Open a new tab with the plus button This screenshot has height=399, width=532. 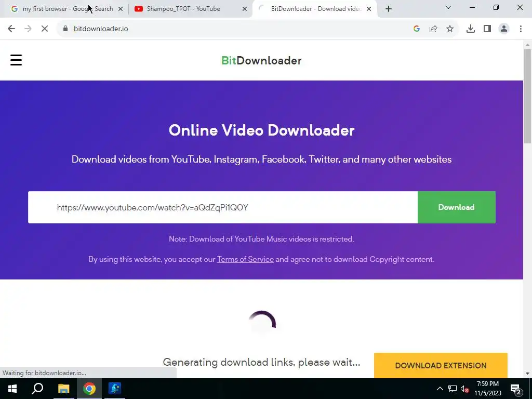point(389,9)
